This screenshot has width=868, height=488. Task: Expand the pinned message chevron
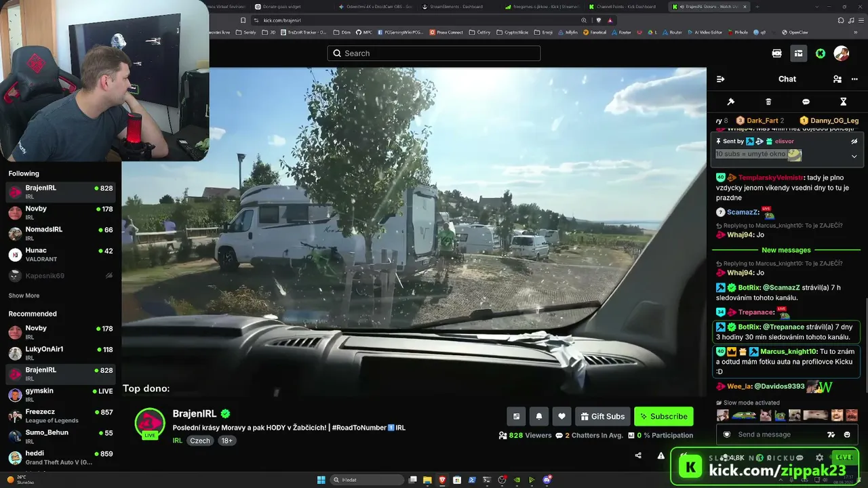pos(854,156)
